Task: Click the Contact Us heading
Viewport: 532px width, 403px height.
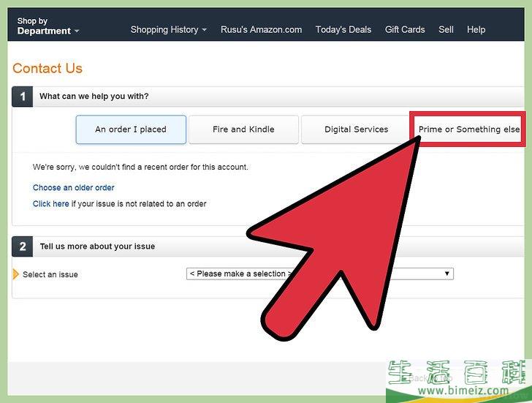Action: coord(47,68)
